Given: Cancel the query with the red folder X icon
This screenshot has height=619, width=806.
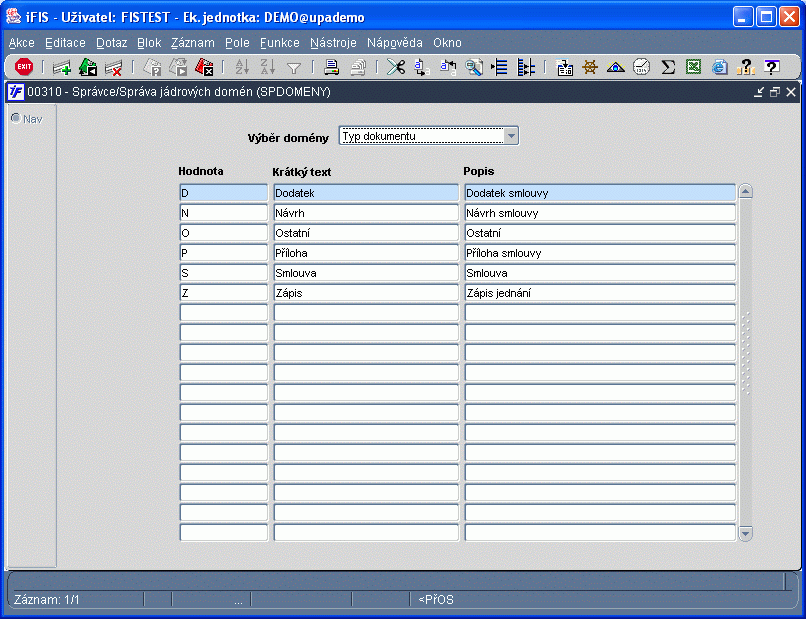Looking at the screenshot, I should [x=204, y=67].
